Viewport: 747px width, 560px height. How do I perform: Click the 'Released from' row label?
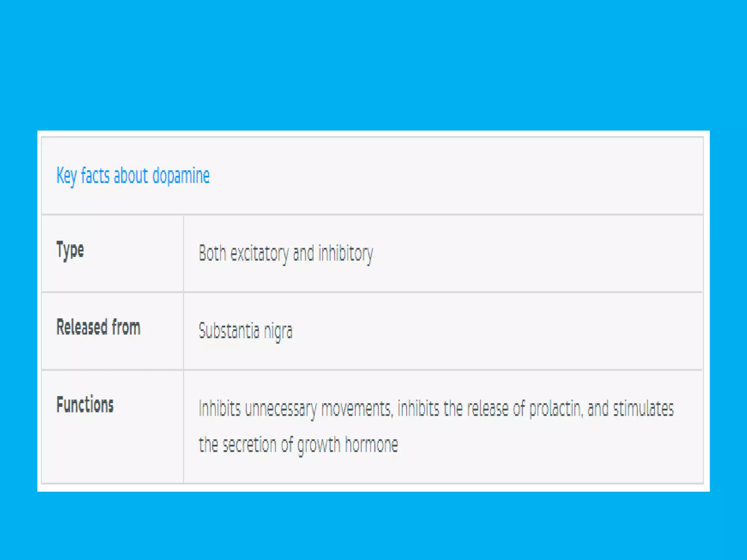98,327
